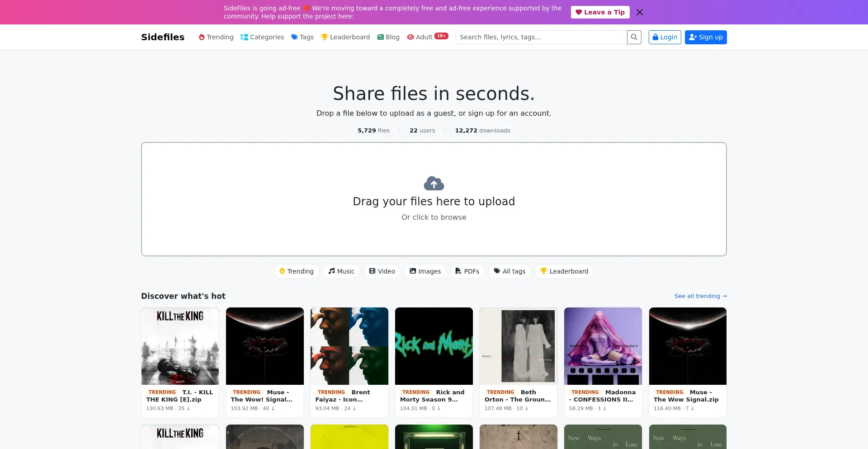Click the Sign up button
Screen dimensions: 868x449
[x=706, y=37]
